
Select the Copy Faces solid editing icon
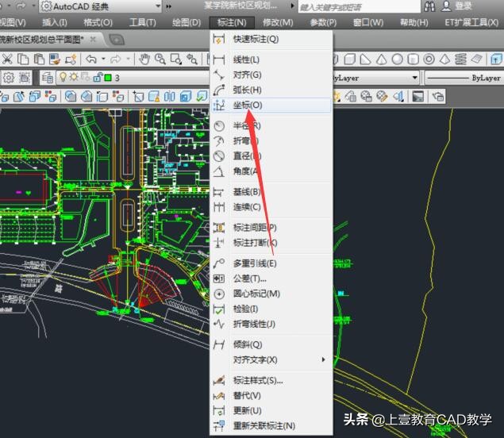[x=34, y=96]
